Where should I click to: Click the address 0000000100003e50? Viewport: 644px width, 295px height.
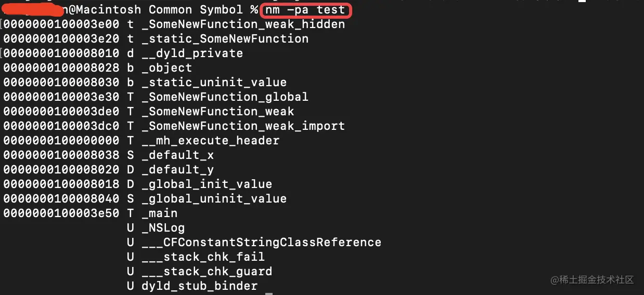click(x=61, y=213)
